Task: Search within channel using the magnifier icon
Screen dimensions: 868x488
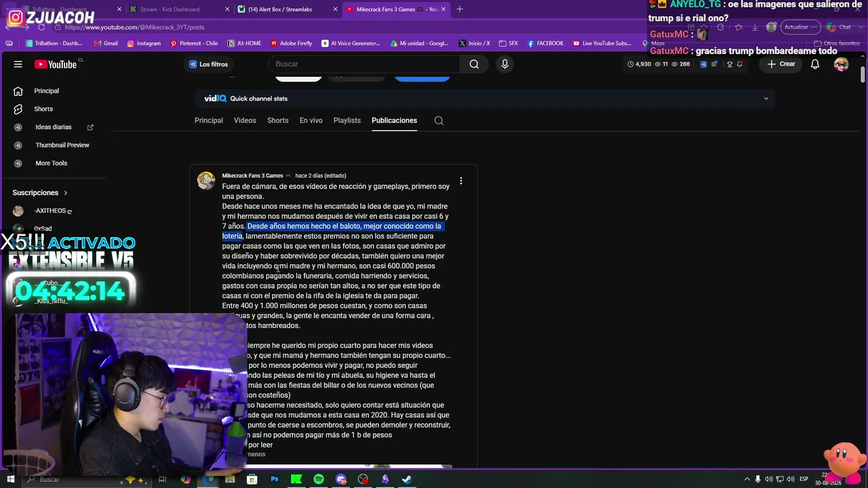Action: 439,121
